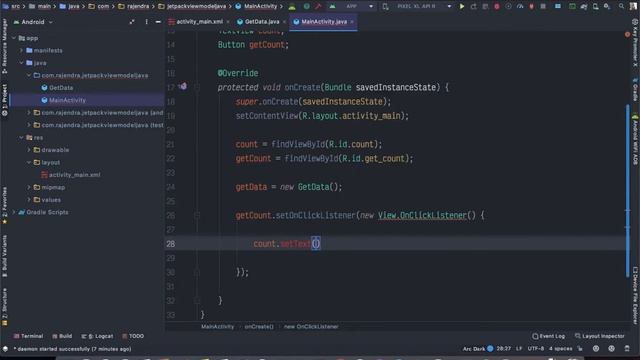Open the Logcat tool window
The image size is (640, 360).
click(98, 336)
